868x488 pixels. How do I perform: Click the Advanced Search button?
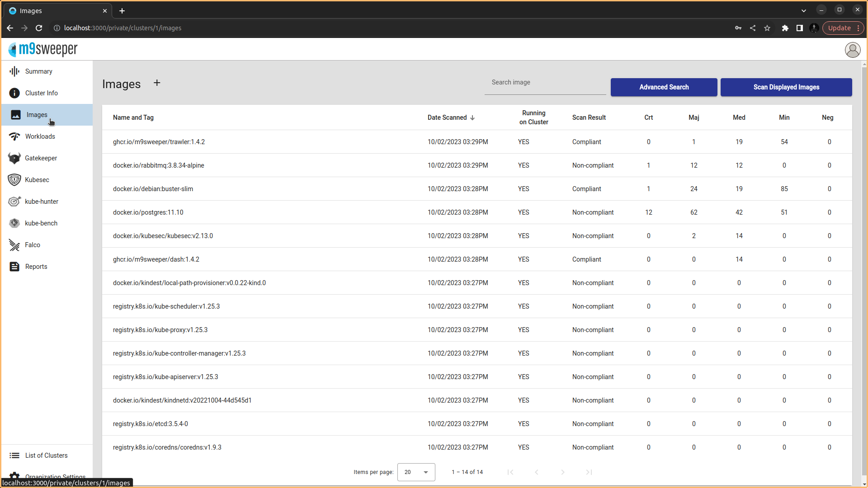[664, 87]
